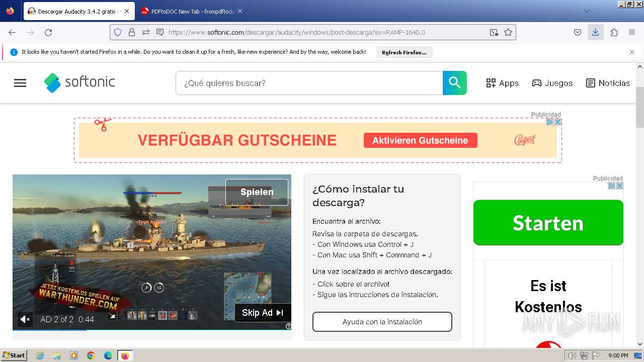This screenshot has height=362, width=644.
Task: Click the video ad help question icon
Action: pyautogui.click(x=288, y=326)
